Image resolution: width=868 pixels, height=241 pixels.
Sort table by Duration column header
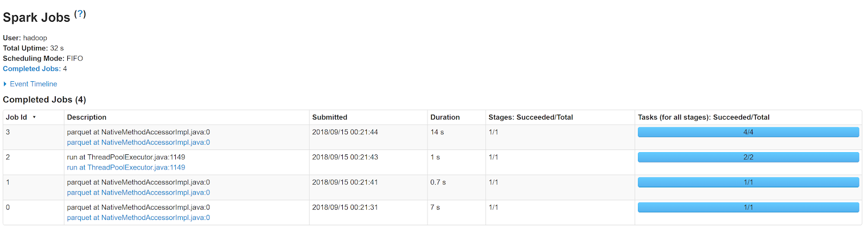click(x=445, y=118)
